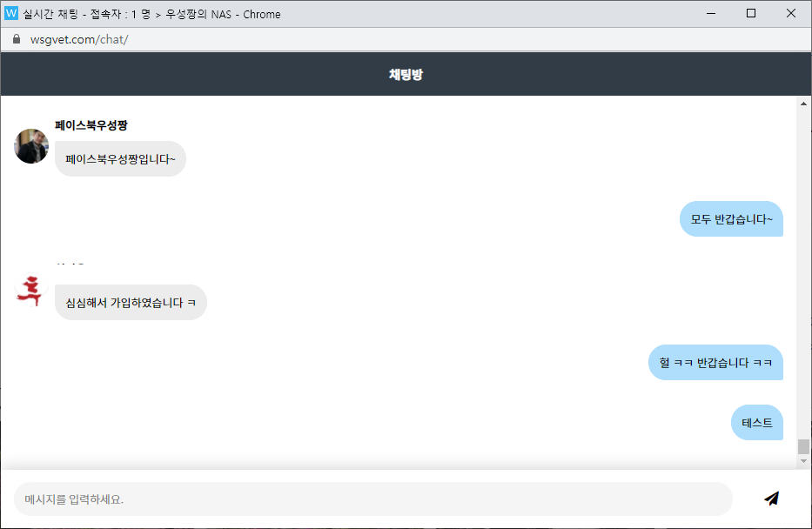Viewport: 812px width, 529px height.
Task: Minimize the Chrome chat window
Action: click(x=711, y=13)
